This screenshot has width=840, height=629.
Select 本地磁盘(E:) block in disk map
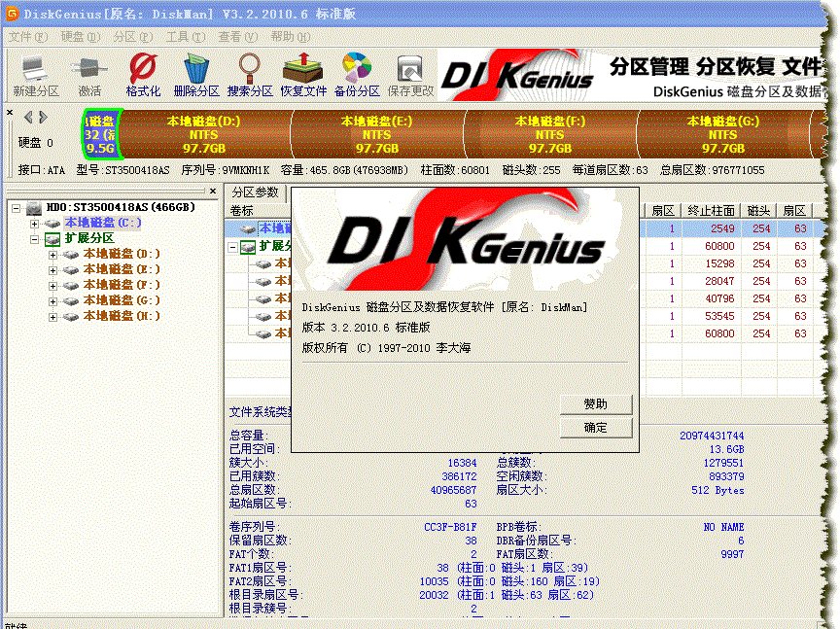pyautogui.click(x=377, y=134)
